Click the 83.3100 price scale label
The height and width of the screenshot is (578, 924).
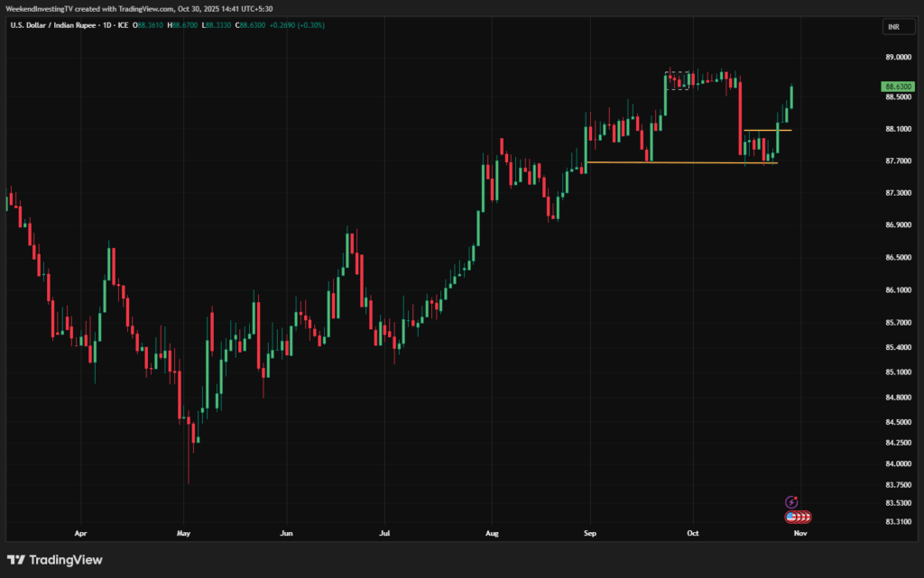[x=897, y=521]
